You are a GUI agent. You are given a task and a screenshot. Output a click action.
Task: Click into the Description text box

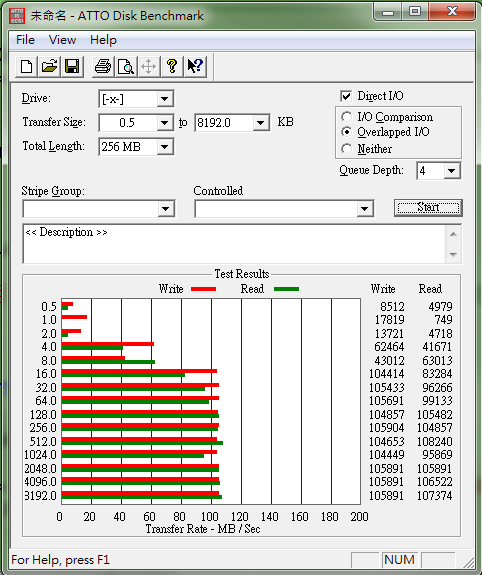pyautogui.click(x=234, y=243)
